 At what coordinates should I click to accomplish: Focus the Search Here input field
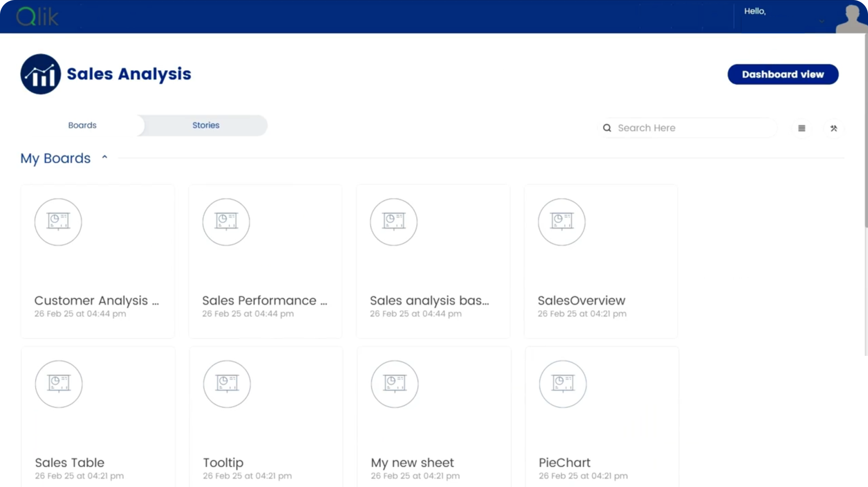pyautogui.click(x=687, y=128)
